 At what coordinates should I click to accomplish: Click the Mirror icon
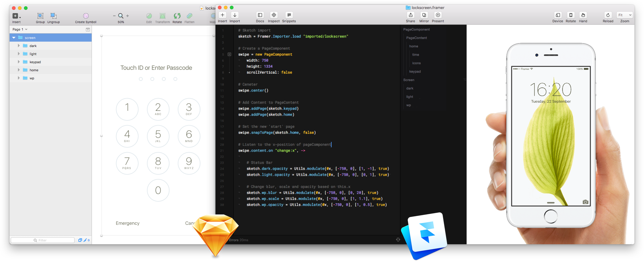[424, 15]
